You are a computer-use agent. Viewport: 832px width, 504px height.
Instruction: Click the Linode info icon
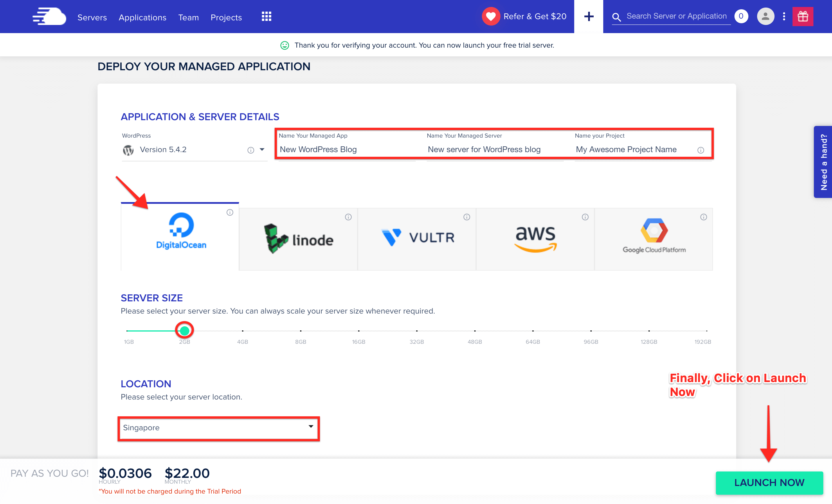[348, 217]
